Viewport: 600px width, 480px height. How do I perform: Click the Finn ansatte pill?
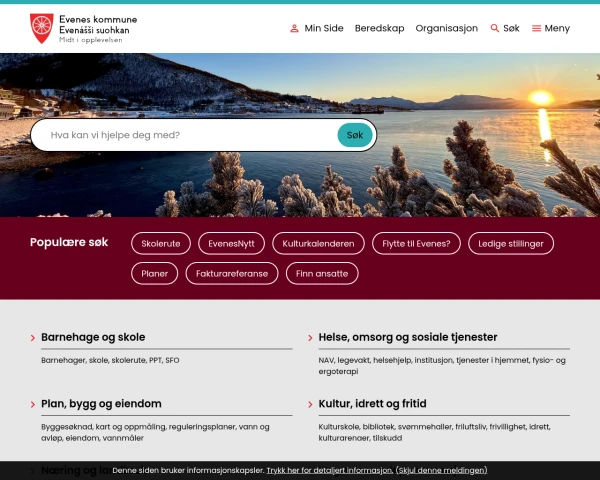[x=322, y=274]
